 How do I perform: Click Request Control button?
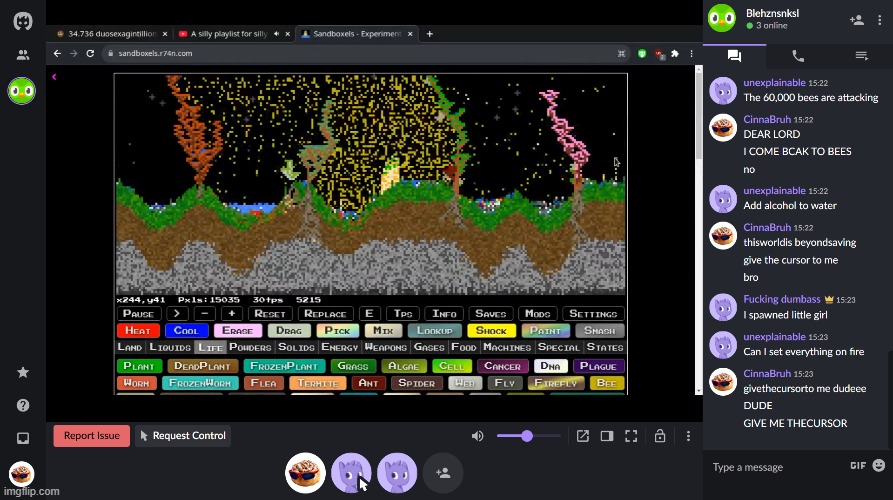coord(183,436)
